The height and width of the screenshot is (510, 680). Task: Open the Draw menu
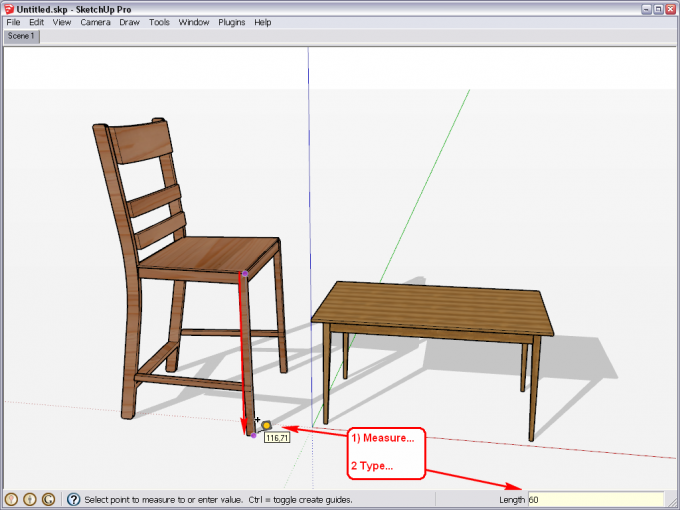pyautogui.click(x=129, y=22)
